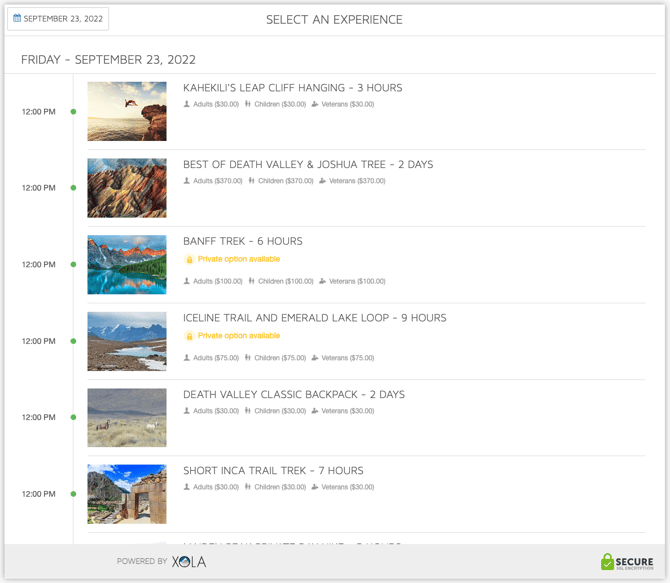
Task: Open the Banff Trek lake thumbnail
Action: [x=127, y=265]
